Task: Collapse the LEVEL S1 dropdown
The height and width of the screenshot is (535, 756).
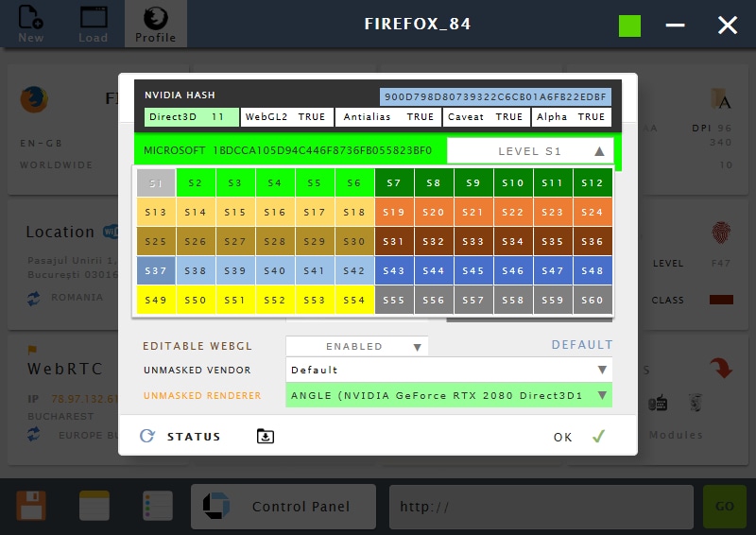Action: coord(530,151)
